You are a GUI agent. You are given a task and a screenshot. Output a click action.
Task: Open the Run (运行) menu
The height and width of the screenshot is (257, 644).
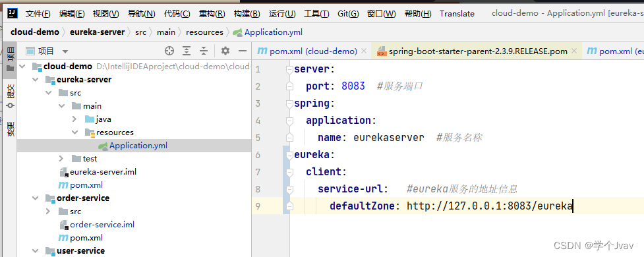click(x=282, y=14)
